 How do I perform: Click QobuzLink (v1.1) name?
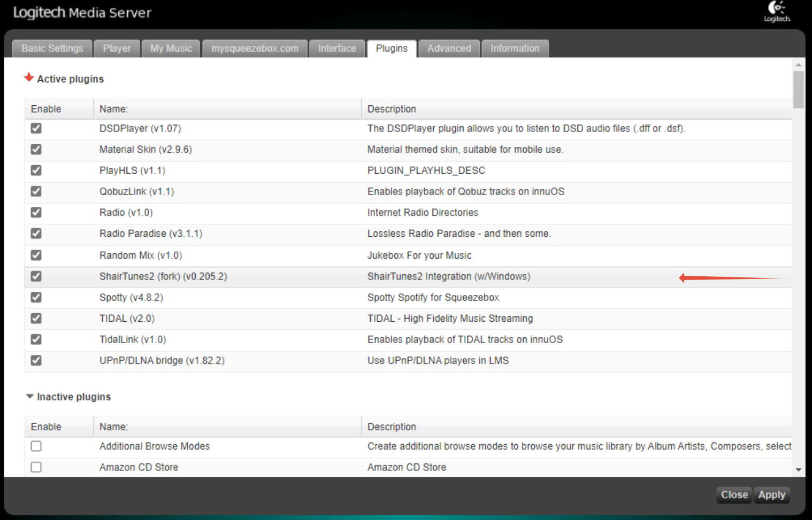coord(136,191)
